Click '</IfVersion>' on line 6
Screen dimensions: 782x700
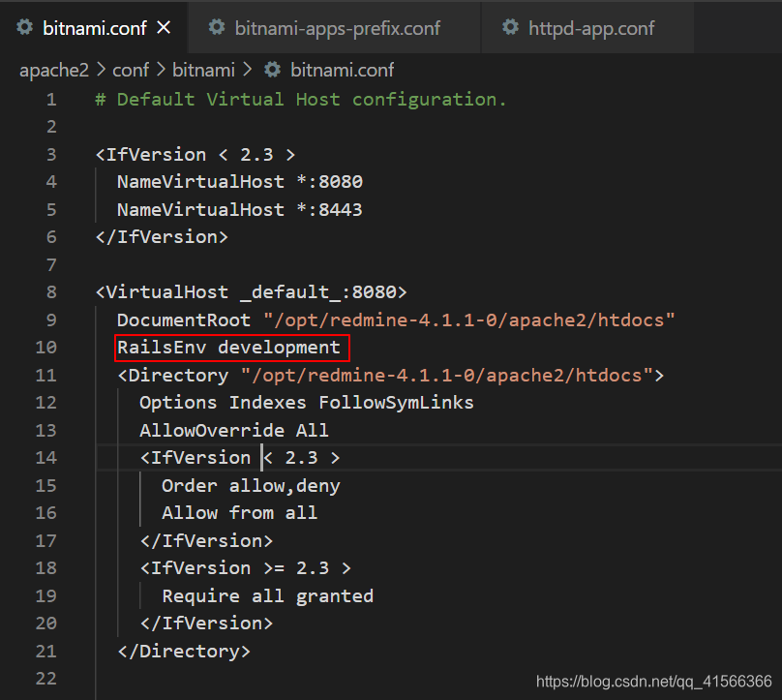[162, 237]
